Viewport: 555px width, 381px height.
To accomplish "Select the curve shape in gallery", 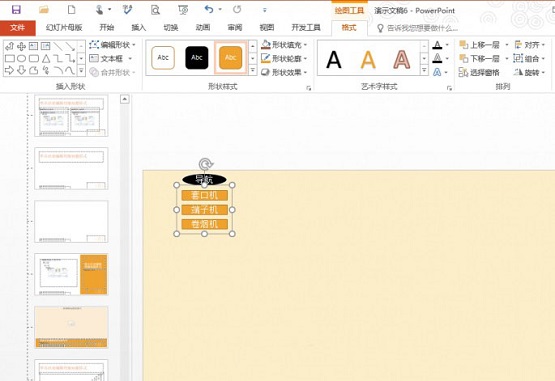I will pyautogui.click(x=70, y=70).
